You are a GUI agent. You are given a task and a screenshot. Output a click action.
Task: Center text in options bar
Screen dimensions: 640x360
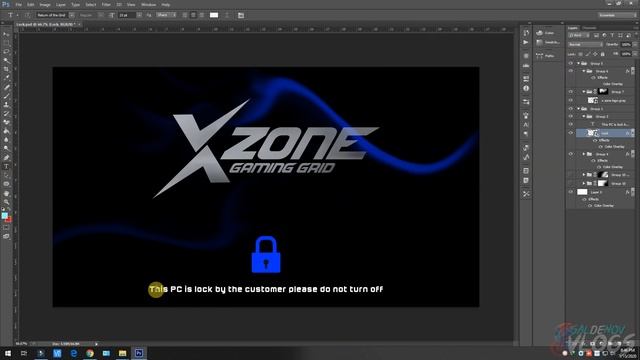coord(193,15)
